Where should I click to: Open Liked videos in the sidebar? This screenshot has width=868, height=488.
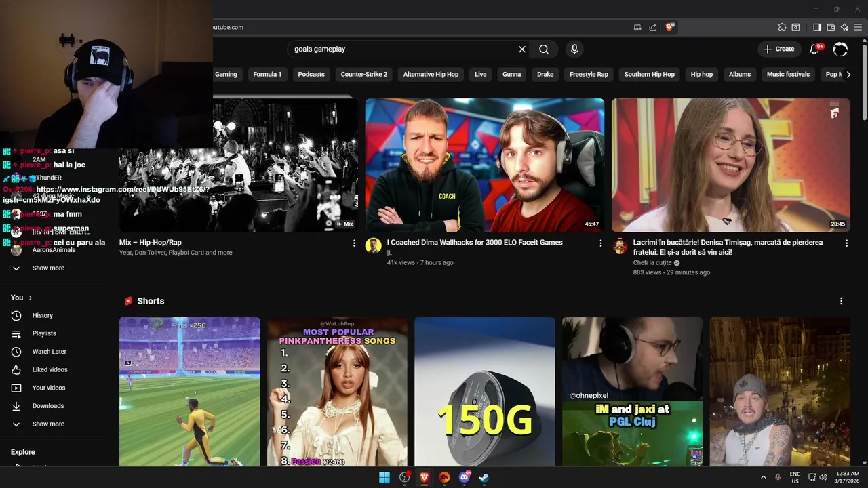pos(50,369)
